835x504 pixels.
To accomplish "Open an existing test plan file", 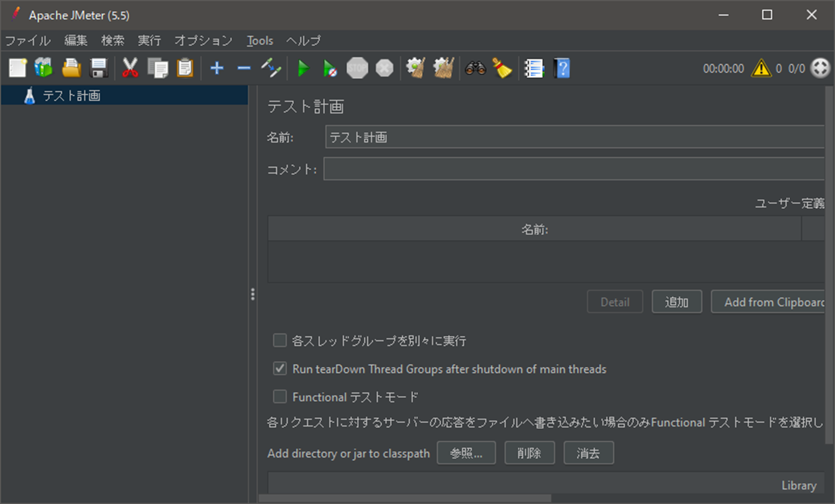I will click(70, 68).
